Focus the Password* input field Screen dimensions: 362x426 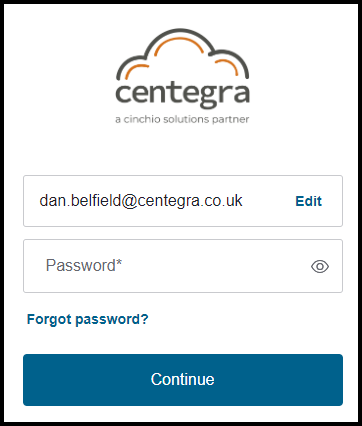[183, 266]
